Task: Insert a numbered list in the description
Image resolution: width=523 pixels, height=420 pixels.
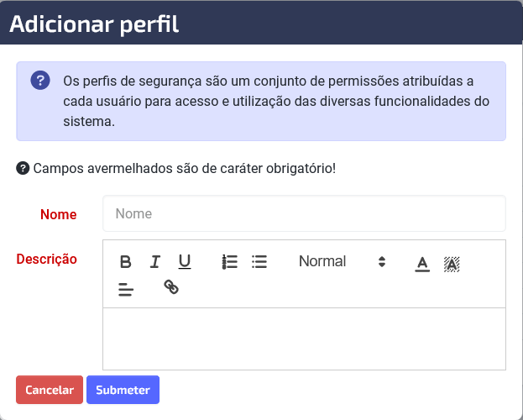Action: [230, 262]
